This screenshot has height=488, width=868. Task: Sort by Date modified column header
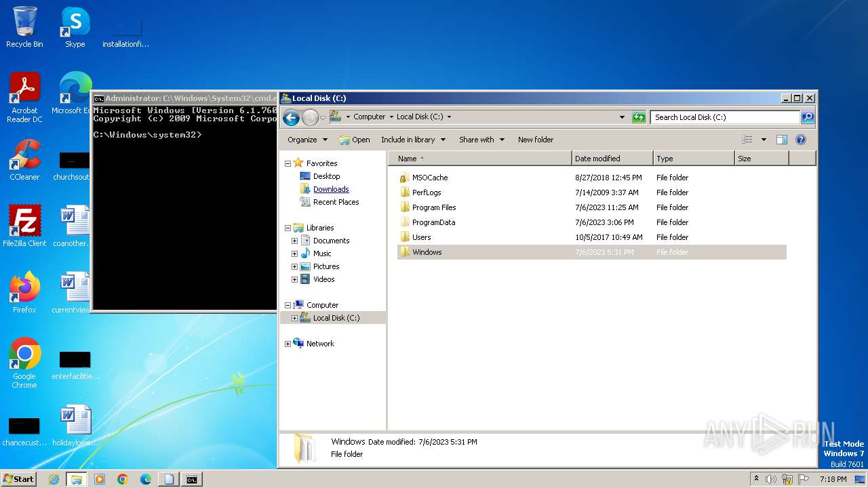[612, 159]
